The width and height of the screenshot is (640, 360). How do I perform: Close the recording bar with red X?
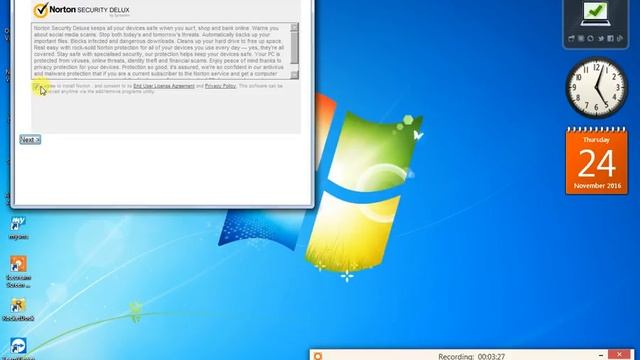pos(619,354)
